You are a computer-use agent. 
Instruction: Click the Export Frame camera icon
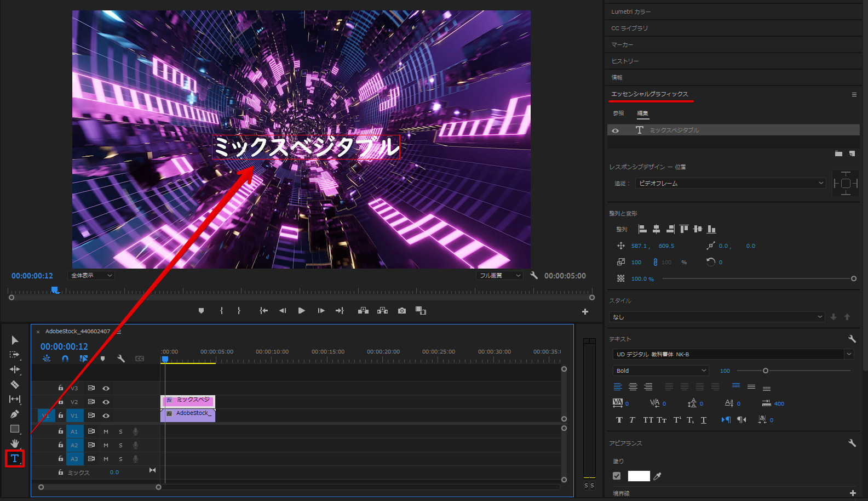coord(402,311)
